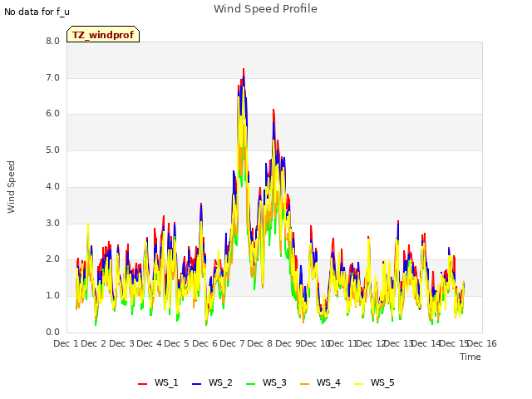Click the 0.0 y-axis tick label
Image resolution: width=532 pixels, height=399 pixels.
pos(52,332)
